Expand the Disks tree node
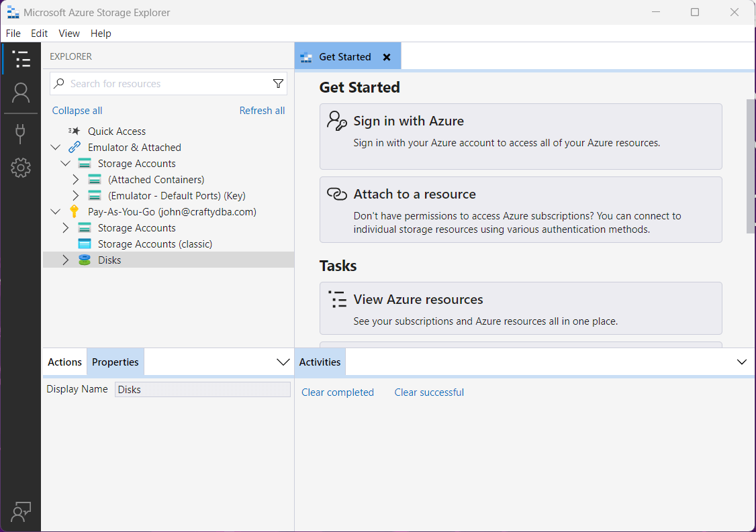This screenshot has width=756, height=532. 65,260
